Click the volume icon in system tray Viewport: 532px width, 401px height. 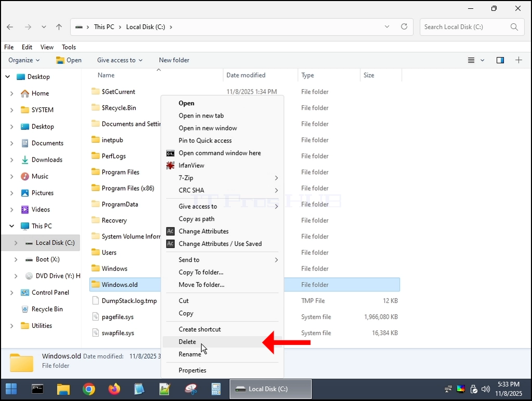pos(486,389)
